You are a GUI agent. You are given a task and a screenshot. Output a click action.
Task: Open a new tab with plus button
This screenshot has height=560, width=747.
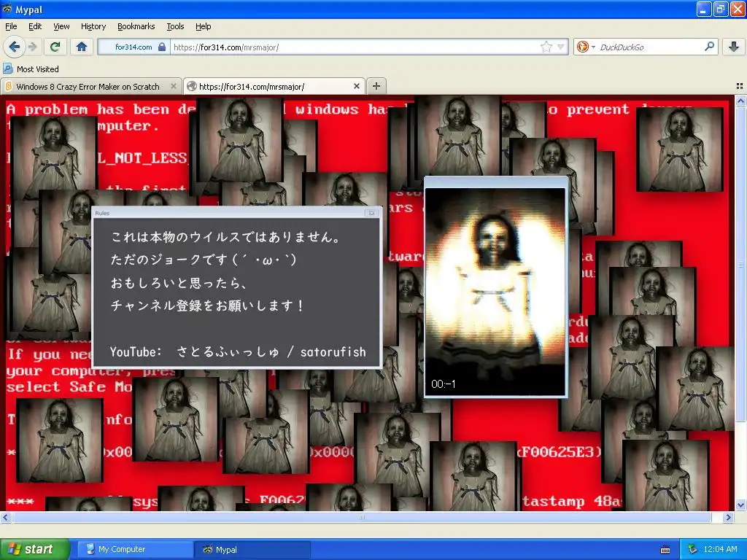click(x=376, y=86)
